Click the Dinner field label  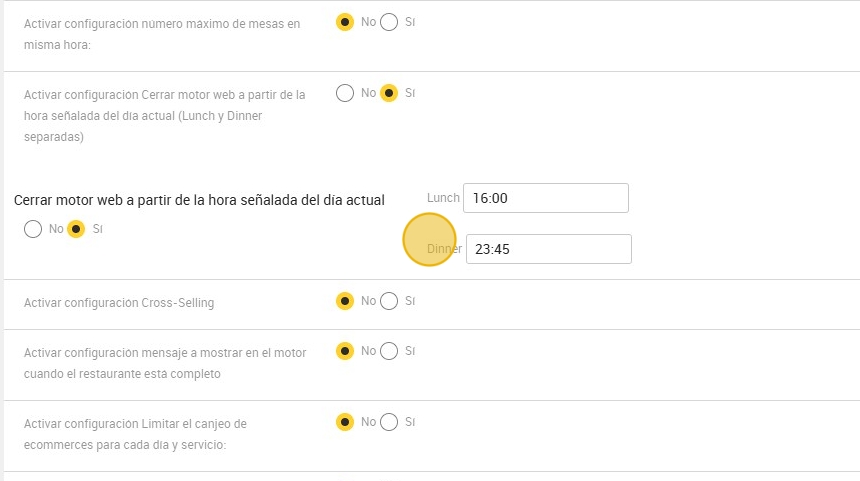click(x=444, y=249)
